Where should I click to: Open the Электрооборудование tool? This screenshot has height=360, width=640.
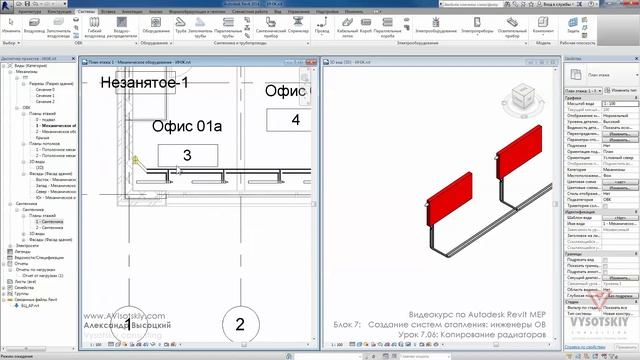tap(436, 25)
